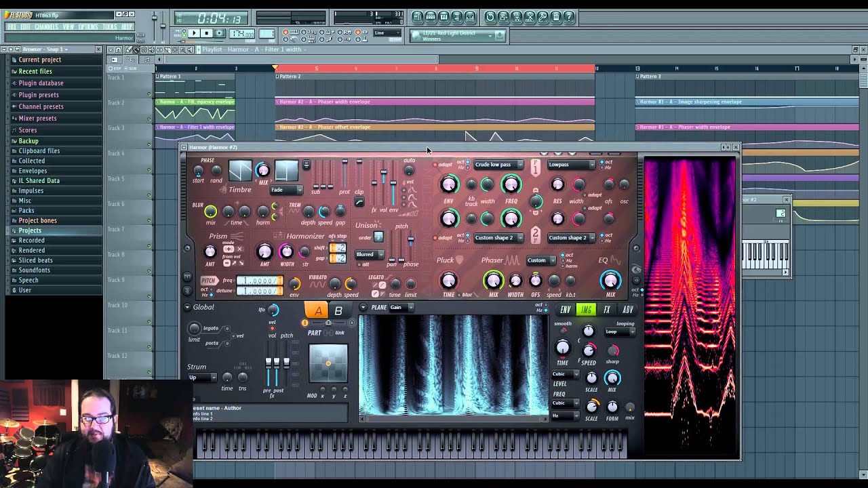Switch to Harmor part A
This screenshot has height=488, width=868.
pyautogui.click(x=317, y=311)
